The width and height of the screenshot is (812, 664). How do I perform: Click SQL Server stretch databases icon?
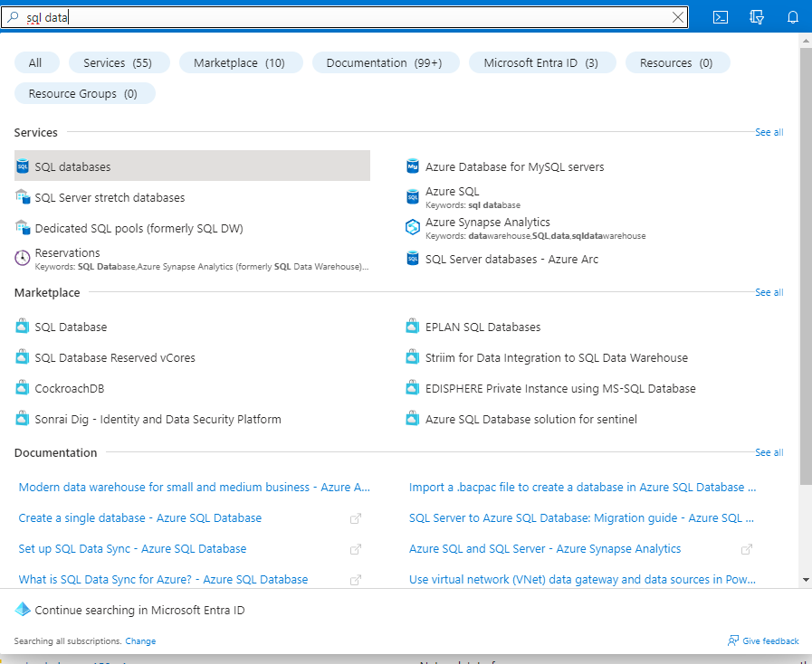tap(23, 196)
